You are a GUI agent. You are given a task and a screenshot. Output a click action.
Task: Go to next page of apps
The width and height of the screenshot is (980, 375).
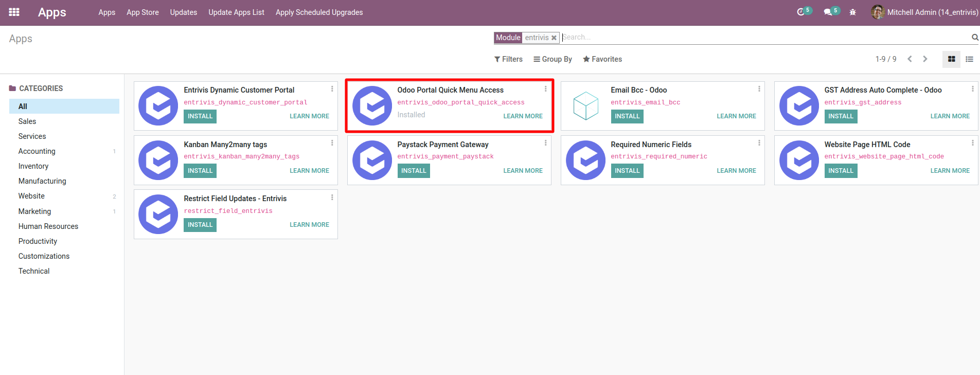pos(925,59)
